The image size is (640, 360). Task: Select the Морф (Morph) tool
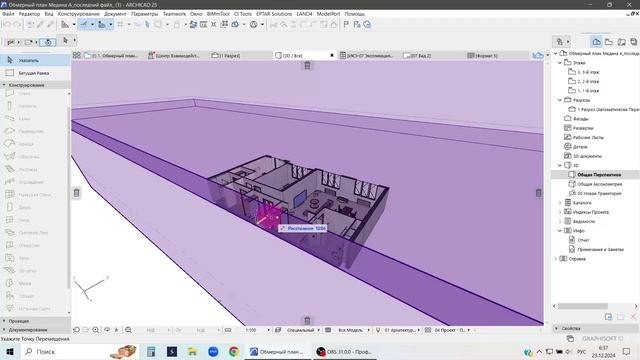click(x=33, y=283)
